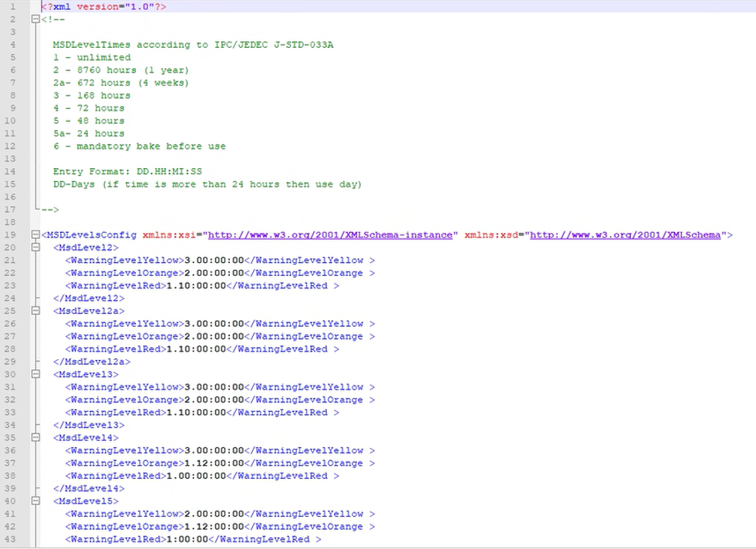Click the '2a- 672 hours (4 weeks)' line
Viewport: 756px width, 549px height.
tap(121, 83)
